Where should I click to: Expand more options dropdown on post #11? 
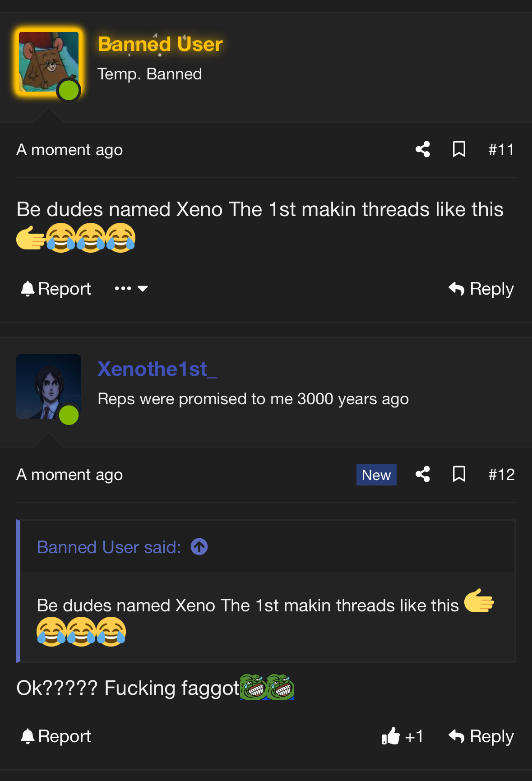(x=131, y=289)
